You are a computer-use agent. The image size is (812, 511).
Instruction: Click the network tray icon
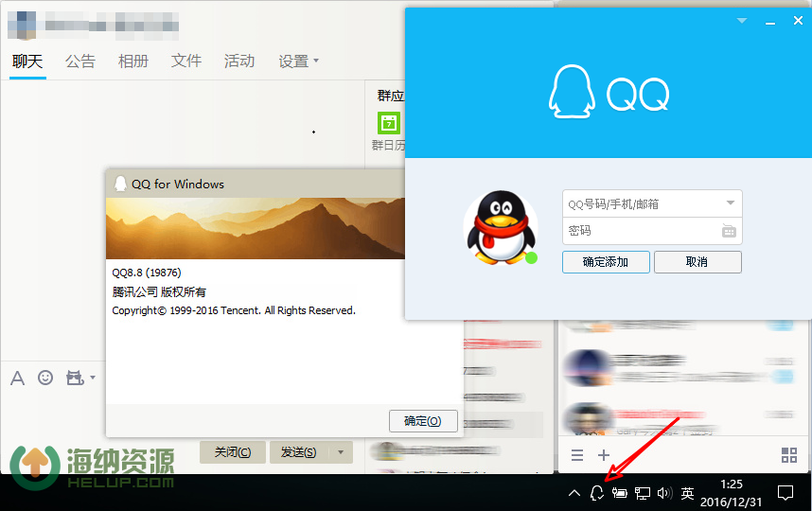643,493
